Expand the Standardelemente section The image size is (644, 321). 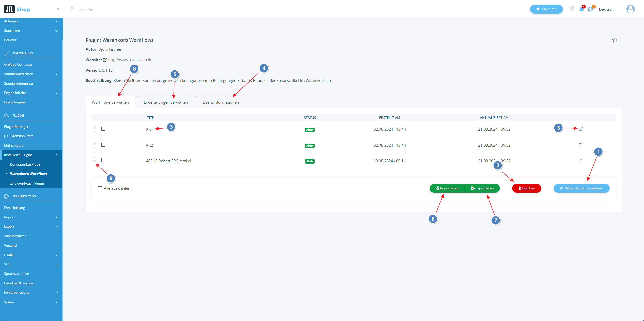click(x=31, y=83)
